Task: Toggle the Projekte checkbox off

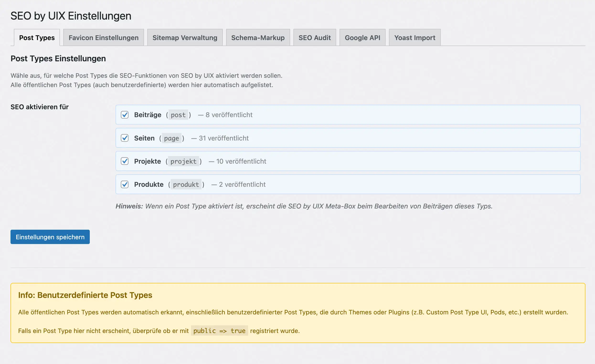Action: point(125,161)
